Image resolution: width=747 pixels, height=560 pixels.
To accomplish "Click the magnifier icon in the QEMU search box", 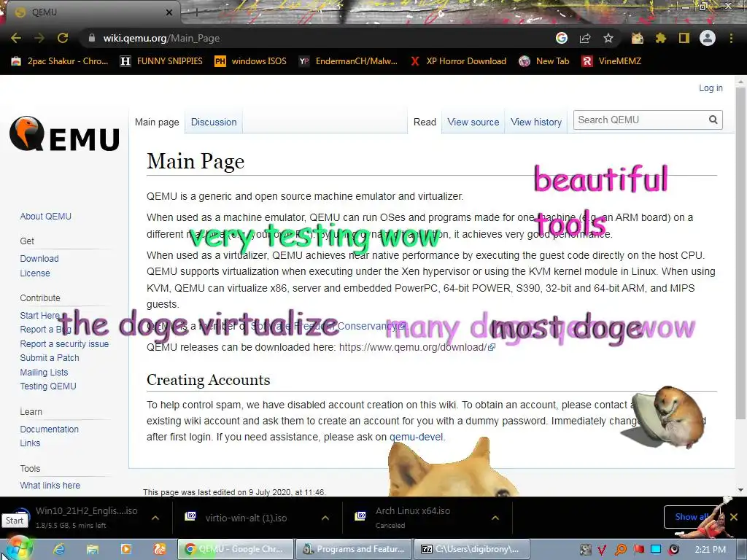I will pos(713,120).
